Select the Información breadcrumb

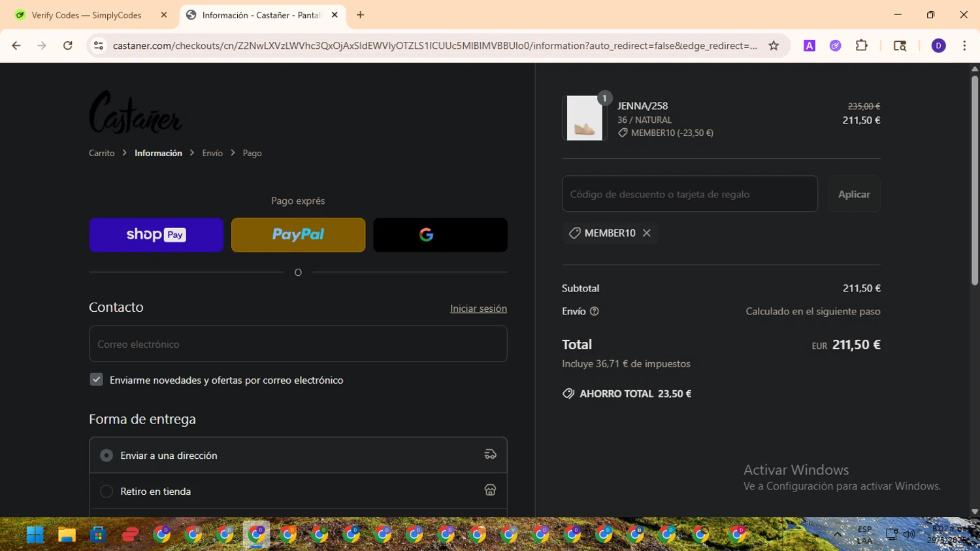click(x=158, y=153)
